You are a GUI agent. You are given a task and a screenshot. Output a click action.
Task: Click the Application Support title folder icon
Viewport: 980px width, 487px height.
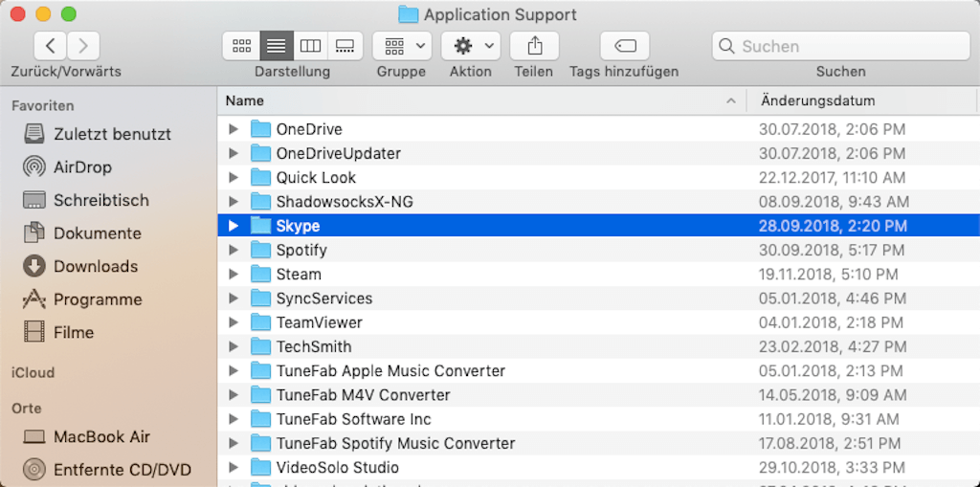point(408,14)
